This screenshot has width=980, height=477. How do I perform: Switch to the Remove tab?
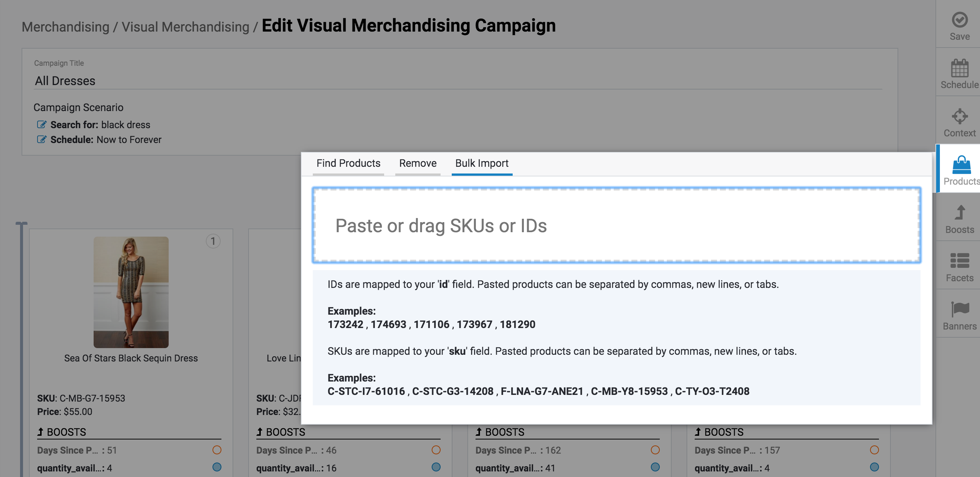[417, 163]
